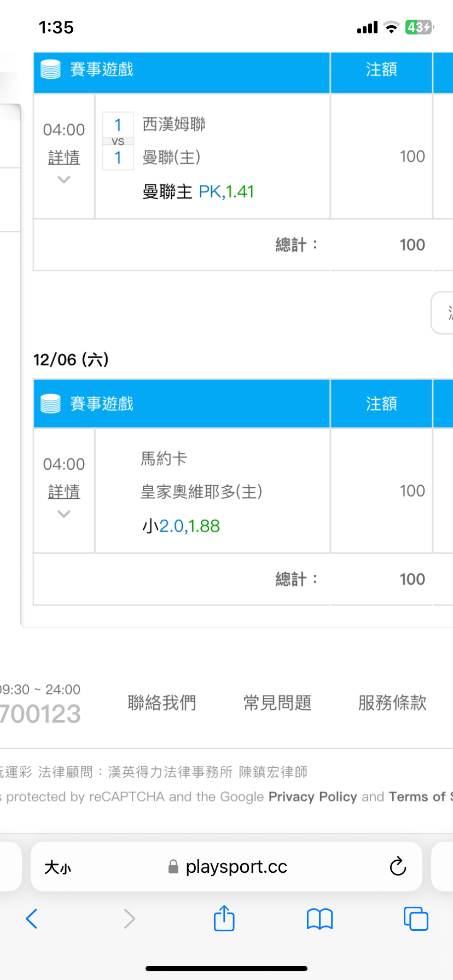
Task: Go to 聯絡我們 footer link
Action: [161, 703]
